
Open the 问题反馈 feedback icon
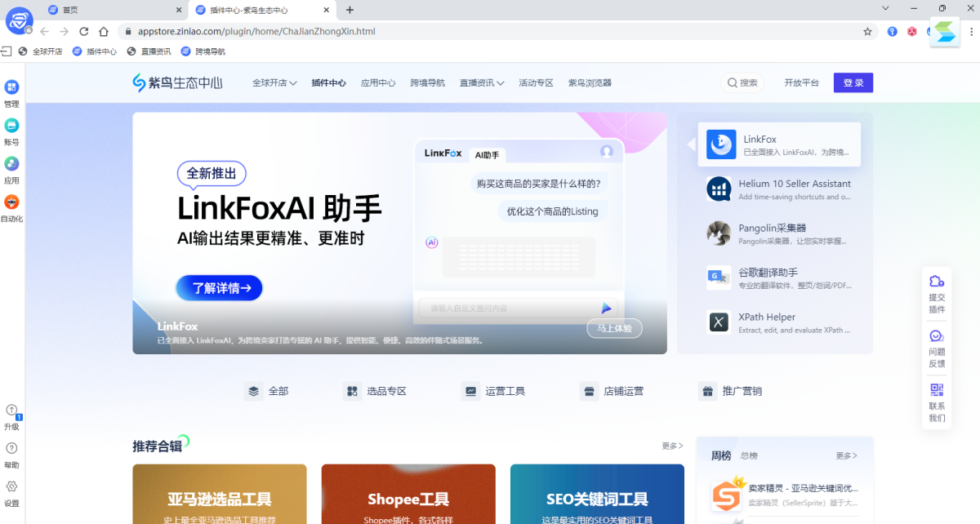click(x=937, y=336)
